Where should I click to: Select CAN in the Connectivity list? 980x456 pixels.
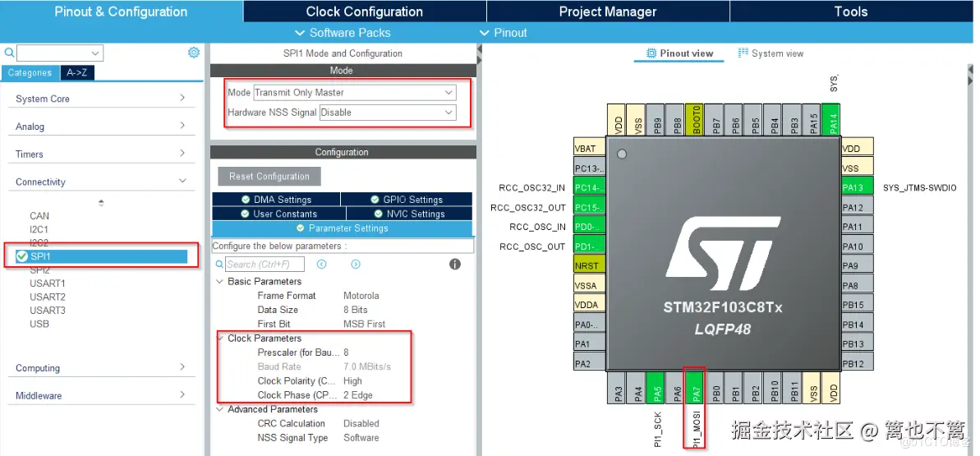39,216
